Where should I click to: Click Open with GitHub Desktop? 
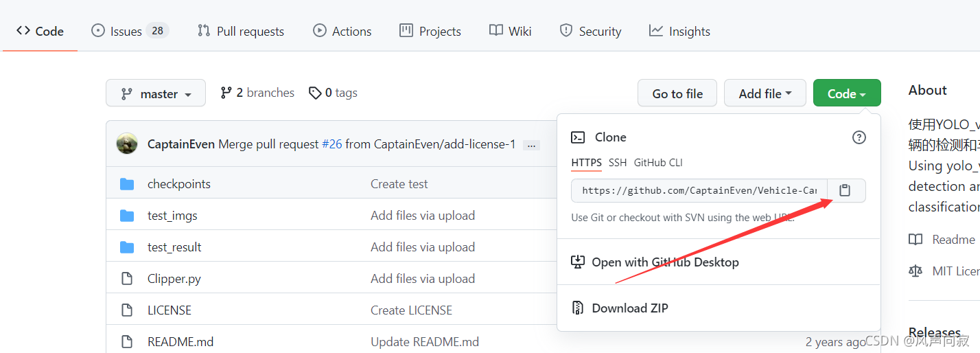(666, 262)
